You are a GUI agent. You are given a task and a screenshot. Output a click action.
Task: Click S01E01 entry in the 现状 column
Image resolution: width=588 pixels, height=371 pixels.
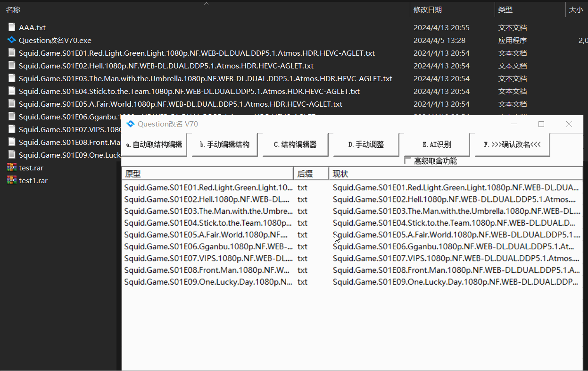[x=456, y=187]
